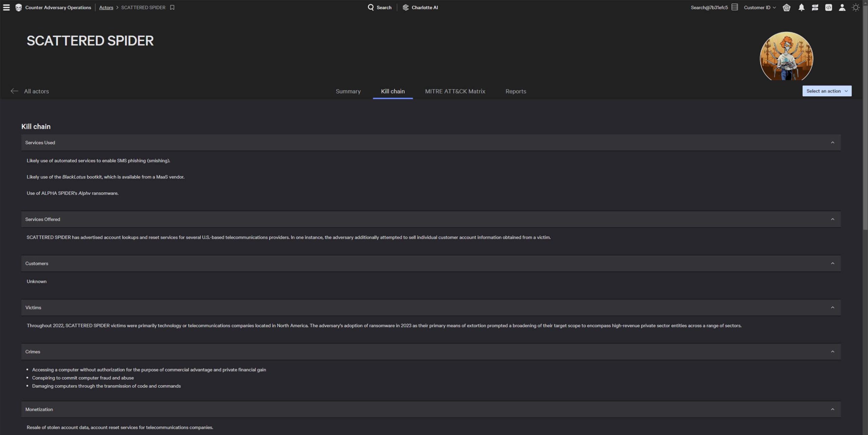Open the Customer ID dropdown
Image resolution: width=868 pixels, height=435 pixels.
coord(759,7)
